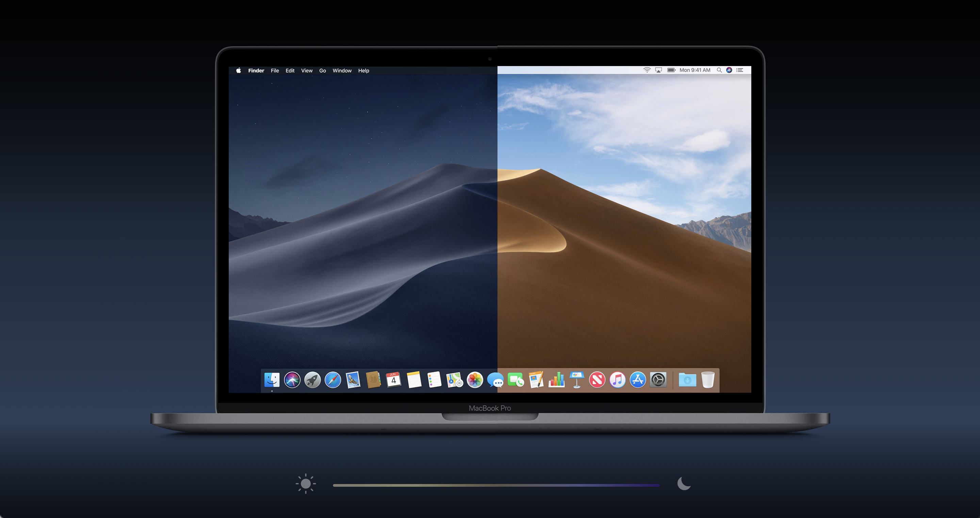Viewport: 980px width, 518px height.
Task: Open Safari compass icon in Dock
Action: pyautogui.click(x=333, y=380)
